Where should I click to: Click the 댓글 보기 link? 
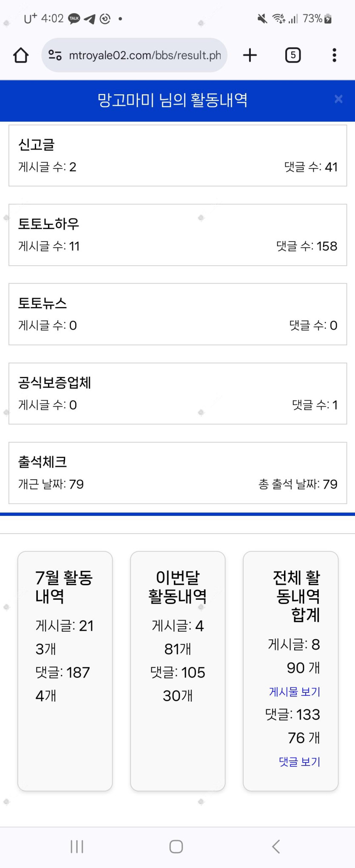[x=299, y=762]
